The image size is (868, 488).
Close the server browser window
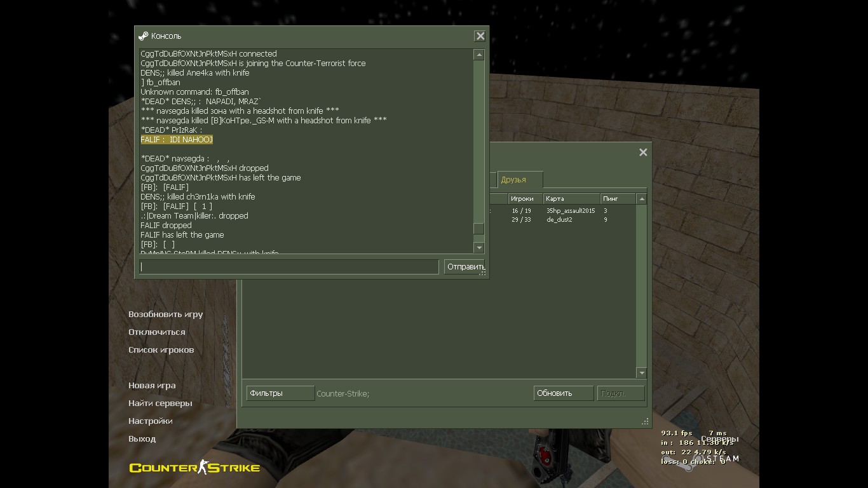click(643, 152)
